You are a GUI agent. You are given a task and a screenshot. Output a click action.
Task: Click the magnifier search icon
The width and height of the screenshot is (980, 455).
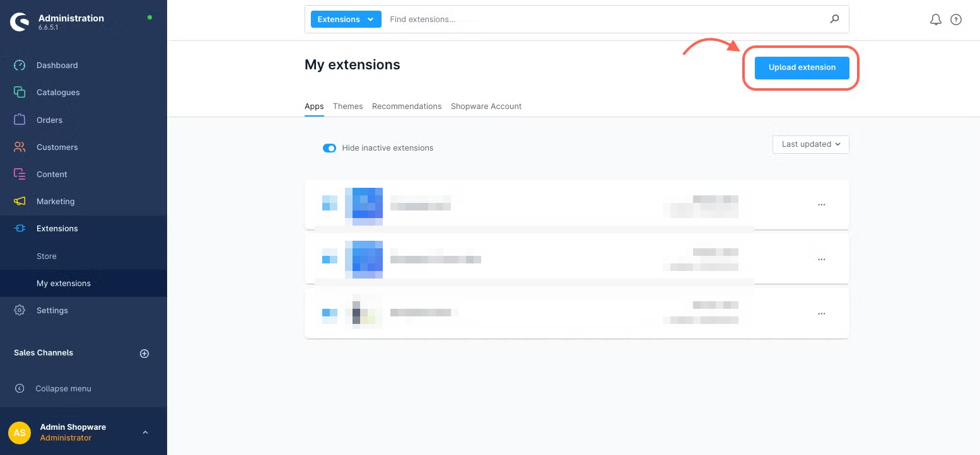click(x=834, y=19)
